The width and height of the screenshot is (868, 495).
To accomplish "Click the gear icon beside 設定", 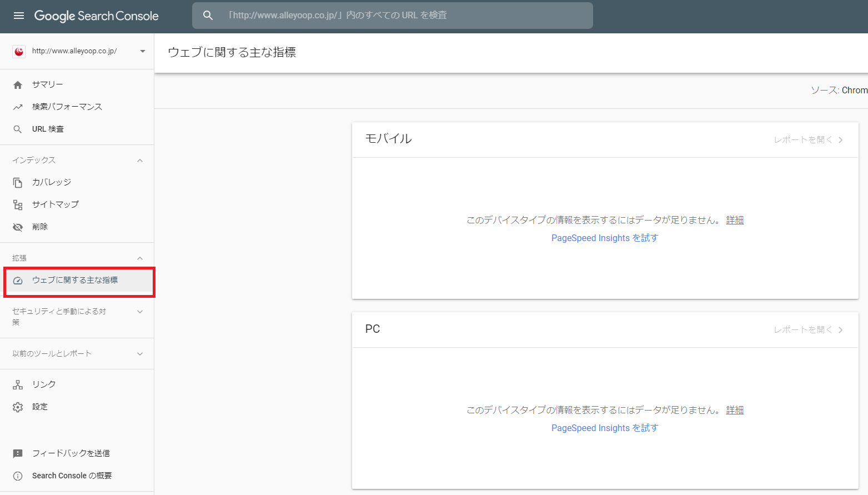I will click(18, 407).
